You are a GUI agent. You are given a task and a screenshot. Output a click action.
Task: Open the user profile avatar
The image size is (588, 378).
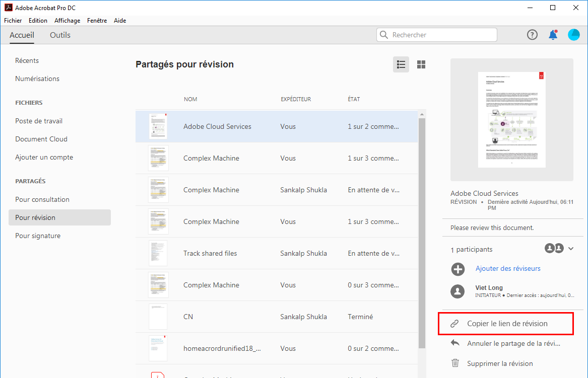click(x=574, y=35)
